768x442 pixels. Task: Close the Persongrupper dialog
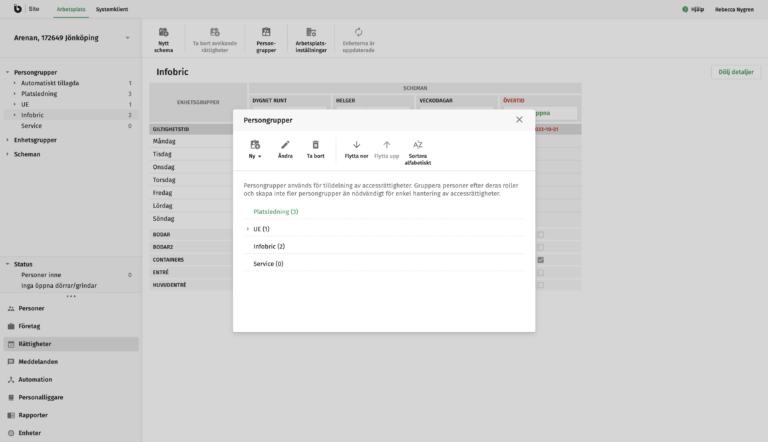519,119
